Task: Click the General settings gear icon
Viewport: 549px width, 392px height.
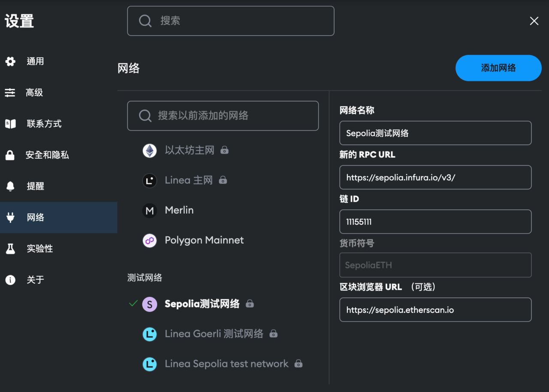Action: 10,61
